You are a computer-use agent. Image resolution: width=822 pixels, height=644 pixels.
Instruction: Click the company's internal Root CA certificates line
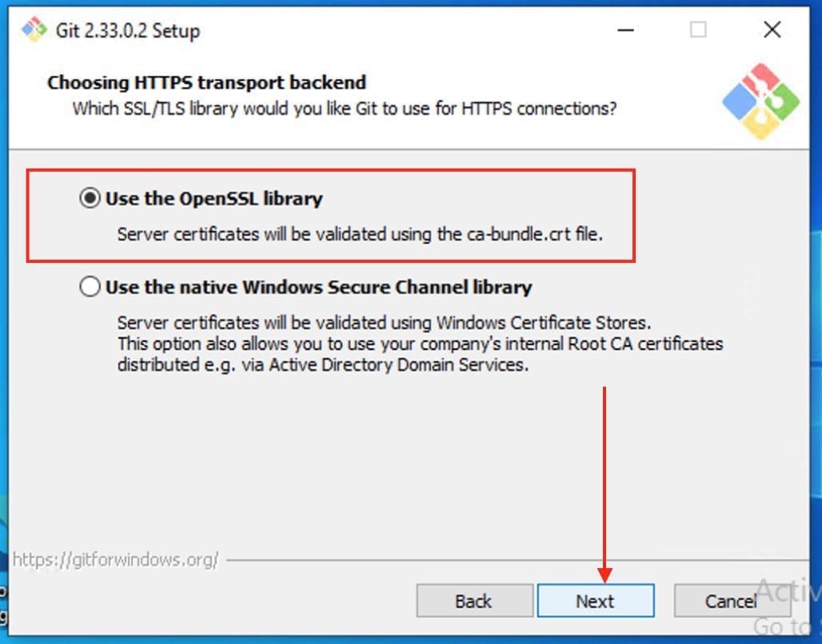click(420, 344)
